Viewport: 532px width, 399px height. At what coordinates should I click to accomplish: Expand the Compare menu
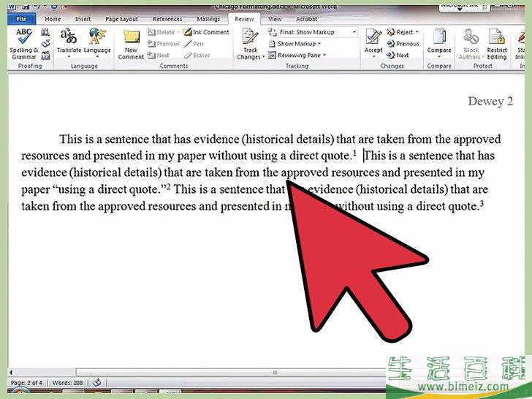pyautogui.click(x=439, y=45)
